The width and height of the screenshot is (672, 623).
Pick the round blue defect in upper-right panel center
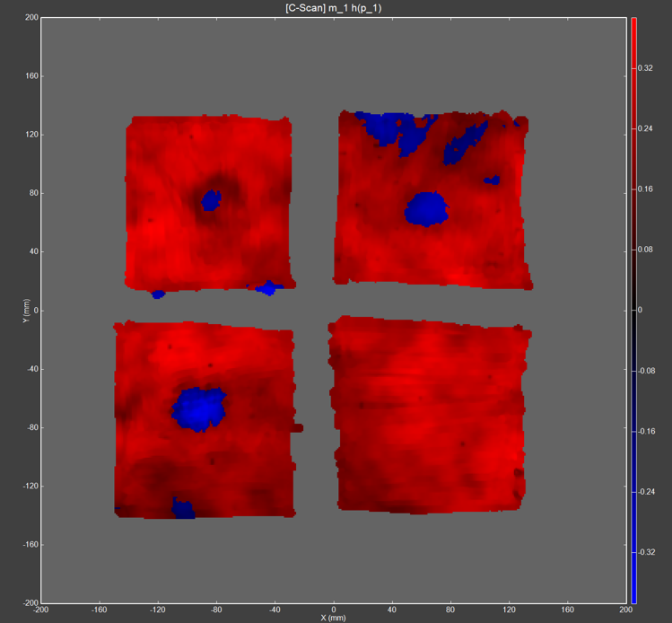point(425,208)
